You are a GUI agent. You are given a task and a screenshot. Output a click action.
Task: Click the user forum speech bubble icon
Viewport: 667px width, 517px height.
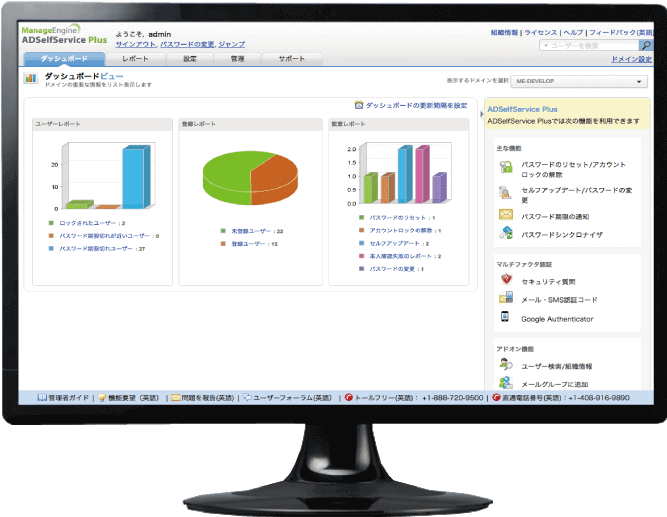[247, 397]
